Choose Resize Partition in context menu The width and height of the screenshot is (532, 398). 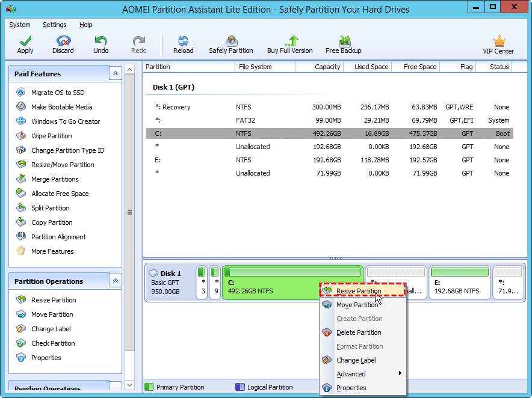coord(363,291)
